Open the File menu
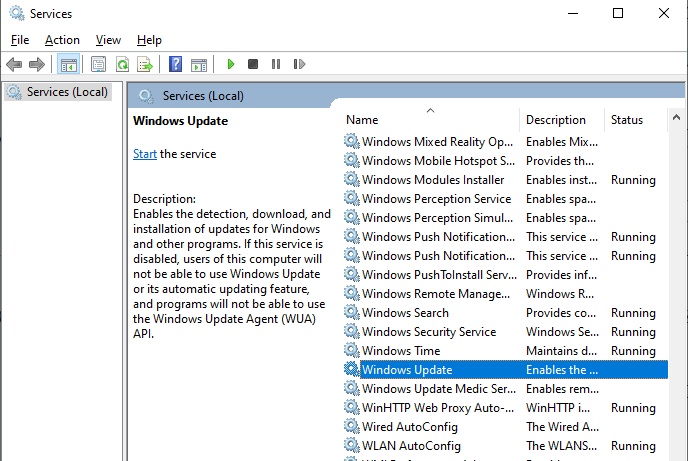Image resolution: width=688 pixels, height=461 pixels. coord(20,40)
